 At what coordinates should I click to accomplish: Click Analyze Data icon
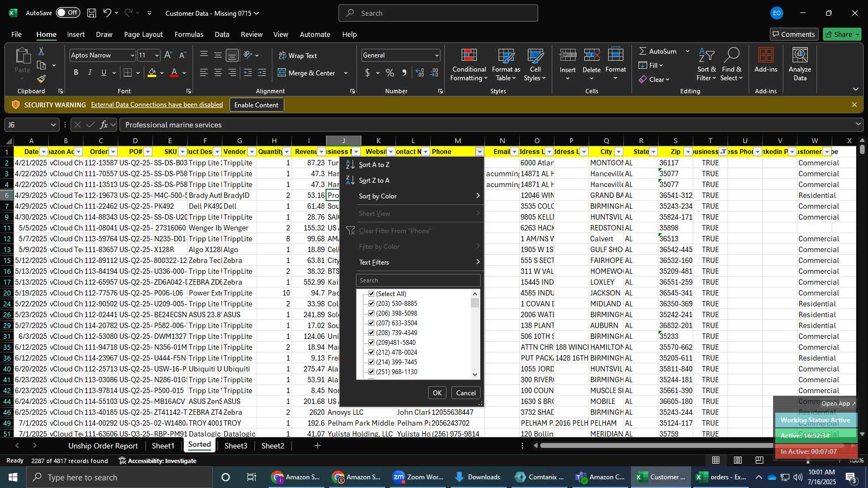coord(800,56)
